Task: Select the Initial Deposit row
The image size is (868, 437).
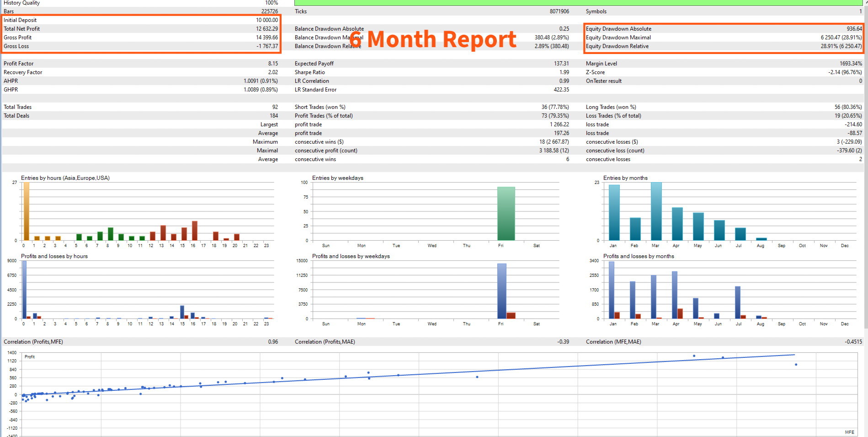Action: pyautogui.click(x=141, y=20)
